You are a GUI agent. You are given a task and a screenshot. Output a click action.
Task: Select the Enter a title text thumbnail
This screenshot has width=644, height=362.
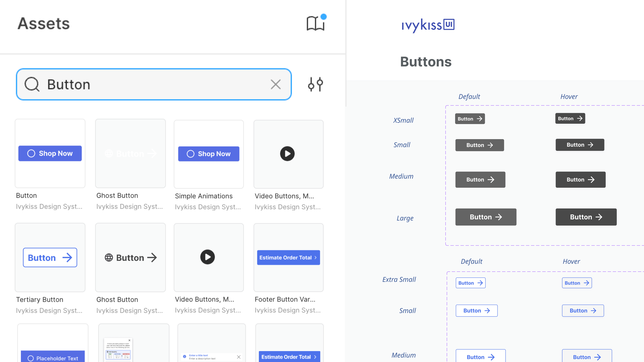tap(211, 343)
